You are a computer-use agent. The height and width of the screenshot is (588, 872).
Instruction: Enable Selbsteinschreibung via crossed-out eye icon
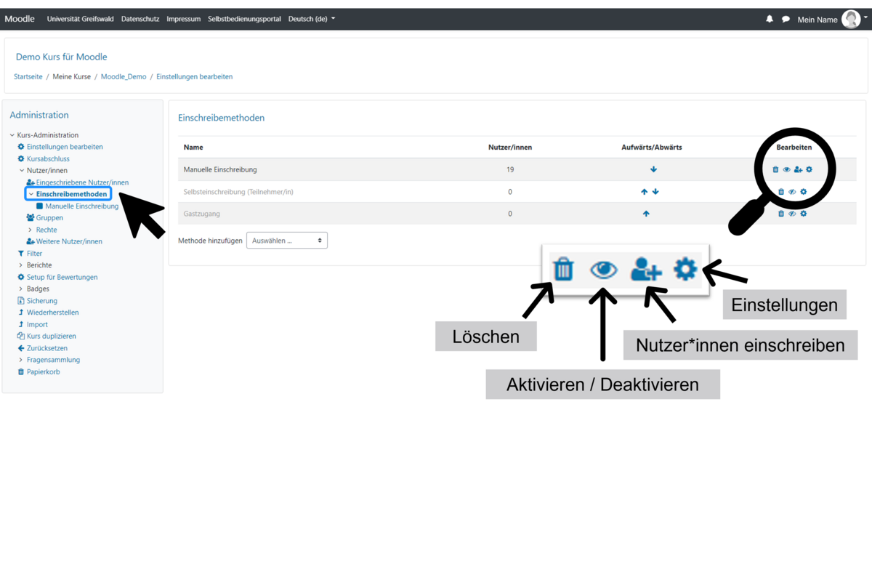[792, 192]
